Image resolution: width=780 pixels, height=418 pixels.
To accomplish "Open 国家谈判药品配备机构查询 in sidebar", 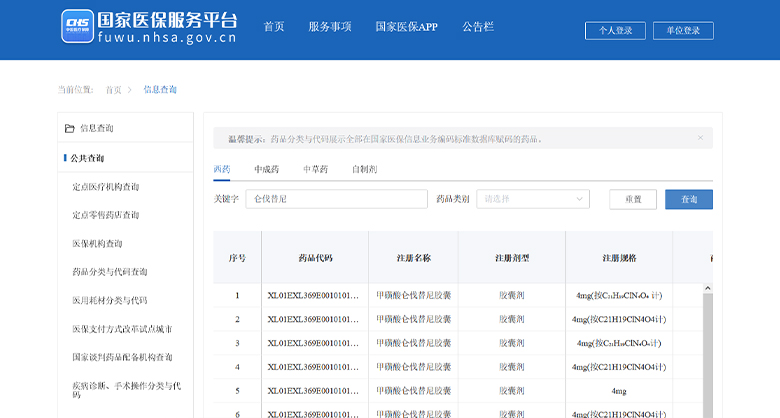I will pos(122,357).
